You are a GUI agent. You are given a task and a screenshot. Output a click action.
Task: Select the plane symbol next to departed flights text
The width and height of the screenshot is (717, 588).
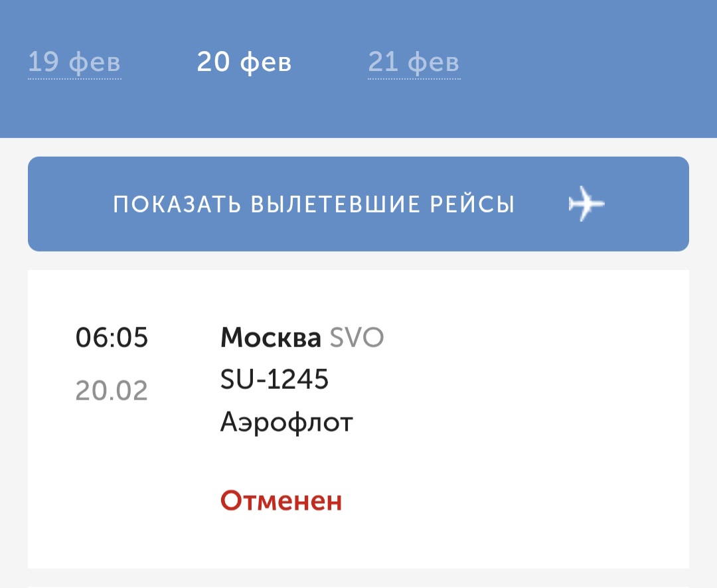(x=587, y=204)
